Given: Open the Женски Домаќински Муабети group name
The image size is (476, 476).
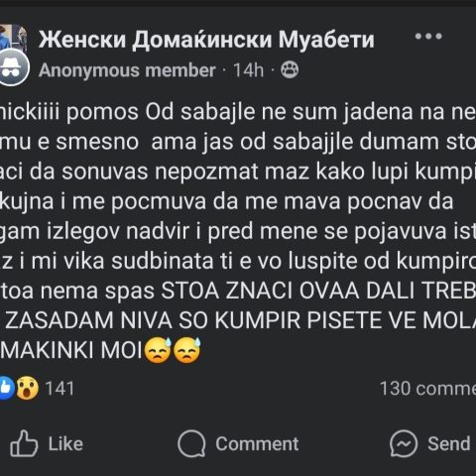Looking at the screenshot, I should click(x=206, y=40).
